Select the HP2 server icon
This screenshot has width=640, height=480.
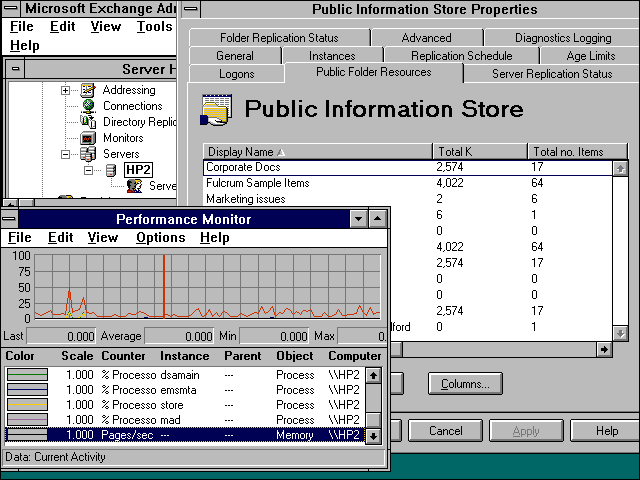(111, 170)
